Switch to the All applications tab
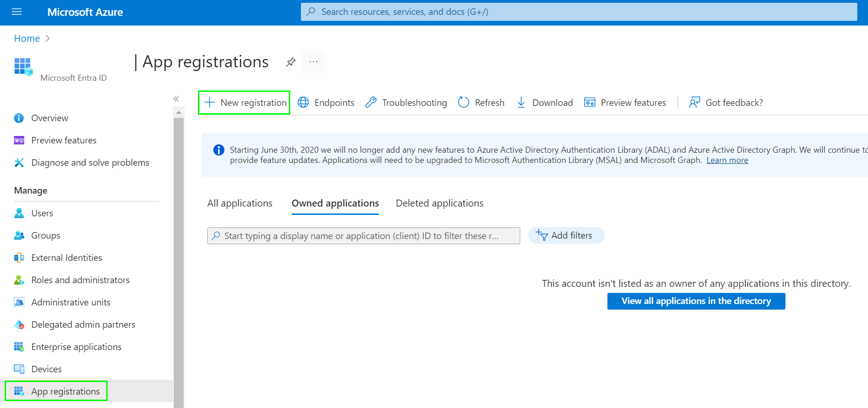 [240, 203]
